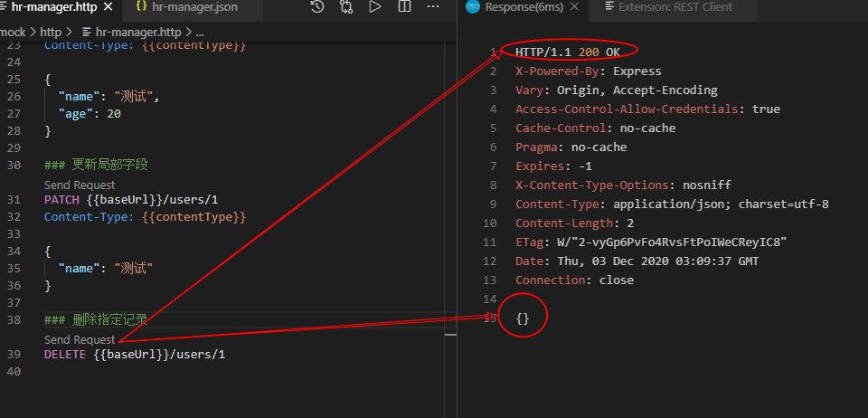Send Request for the PATCH users call
This screenshot has width=868, height=418.
pyautogui.click(x=80, y=185)
